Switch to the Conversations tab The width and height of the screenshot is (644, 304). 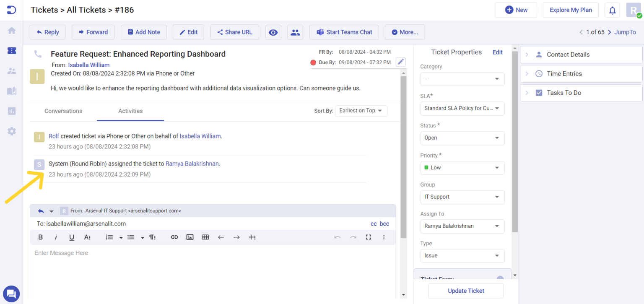click(x=63, y=111)
